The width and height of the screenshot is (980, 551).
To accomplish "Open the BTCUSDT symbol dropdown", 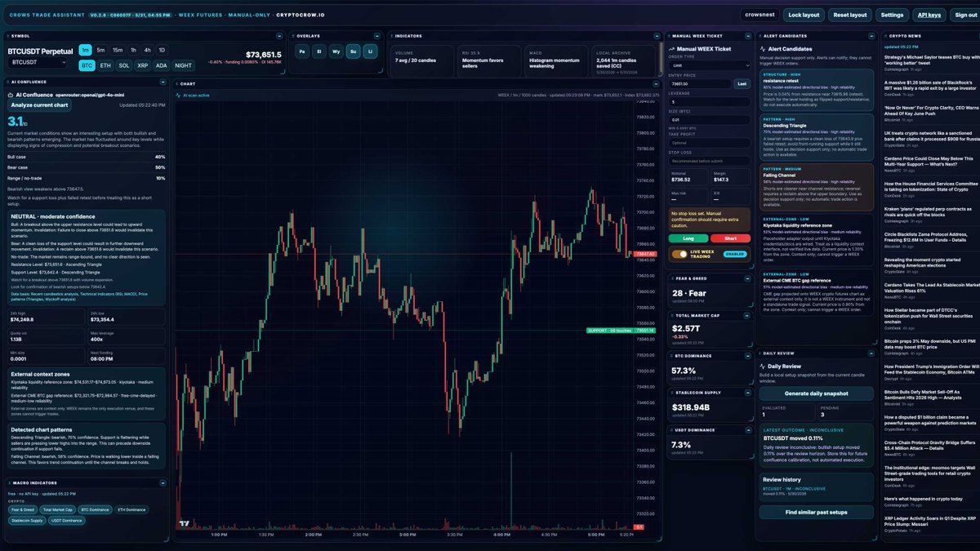I will point(38,62).
